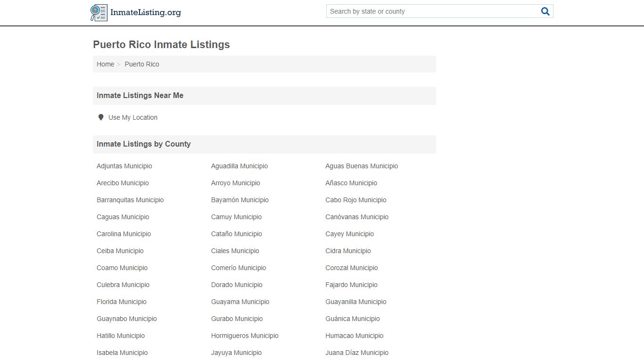
Task: Go to Bayamón Municipio
Action: [x=240, y=200]
